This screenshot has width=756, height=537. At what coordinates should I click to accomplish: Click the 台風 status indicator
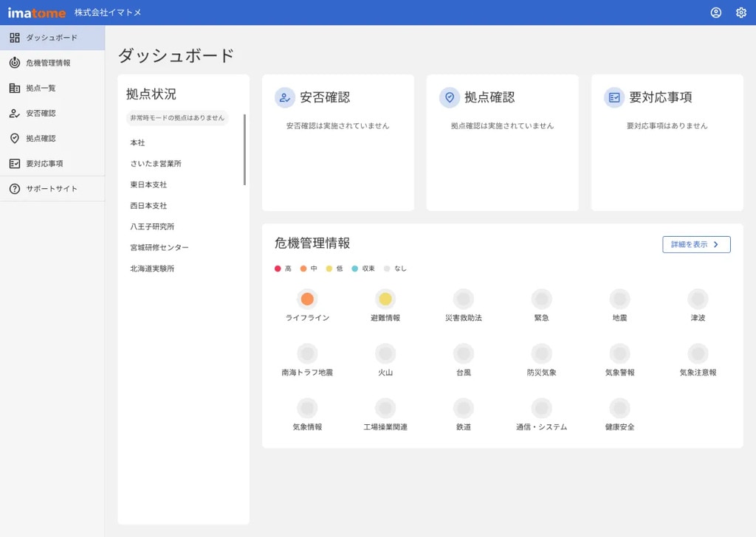pos(464,353)
